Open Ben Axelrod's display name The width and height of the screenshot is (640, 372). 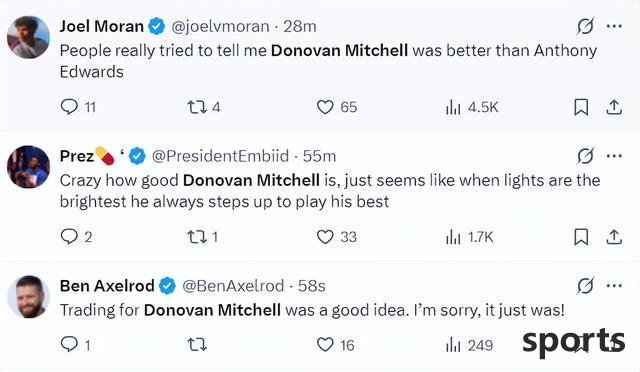point(107,286)
